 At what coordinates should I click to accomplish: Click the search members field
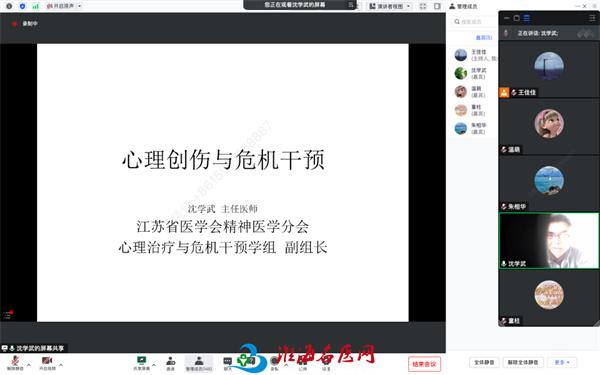(x=474, y=22)
